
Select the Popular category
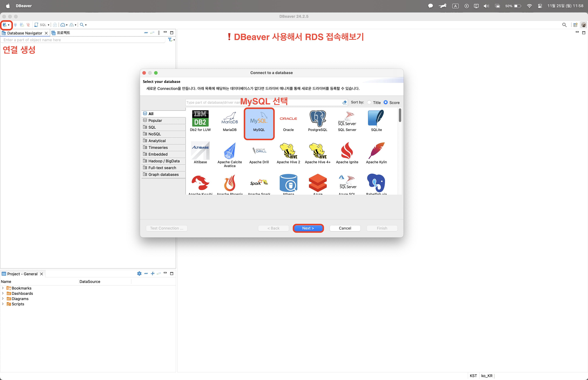[163, 120]
